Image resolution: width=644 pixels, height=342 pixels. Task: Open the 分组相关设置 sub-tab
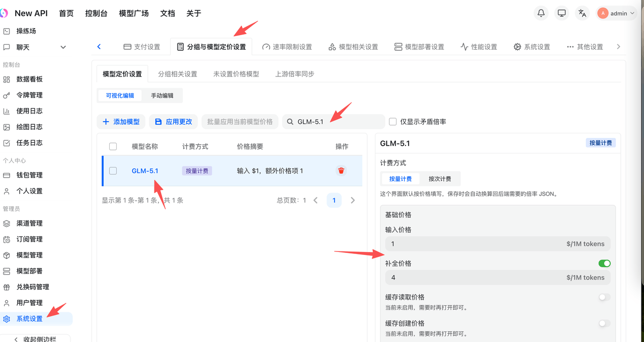point(178,74)
